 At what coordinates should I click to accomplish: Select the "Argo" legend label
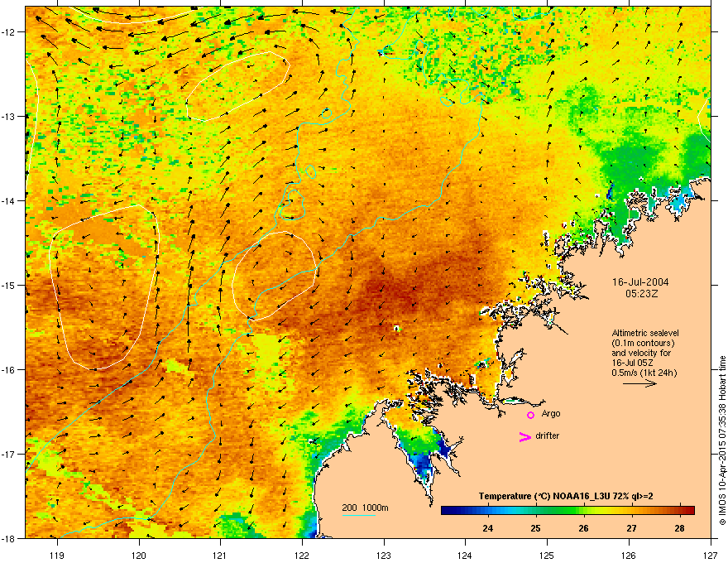point(551,413)
